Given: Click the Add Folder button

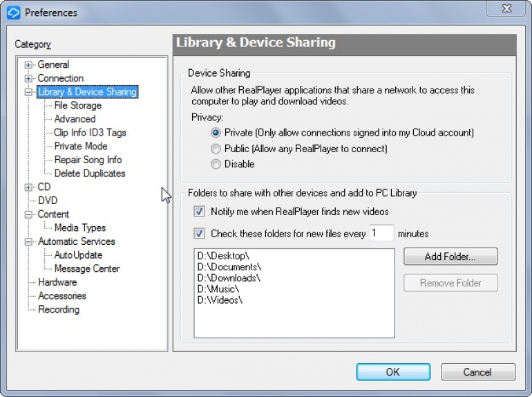Looking at the screenshot, I should point(450,257).
